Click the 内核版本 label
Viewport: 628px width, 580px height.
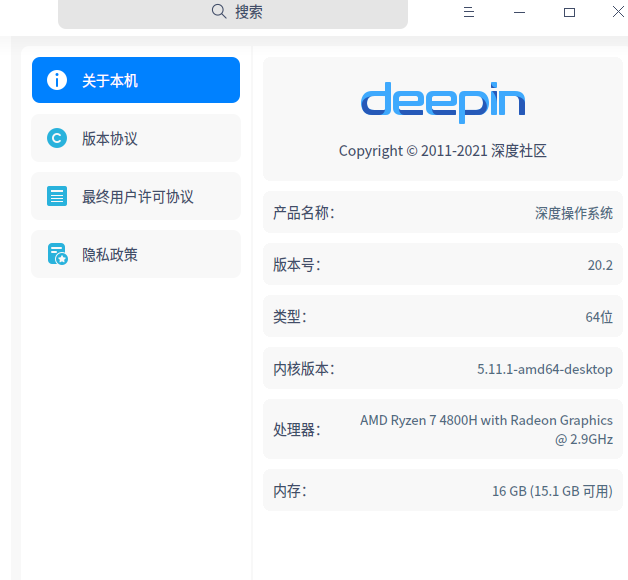click(x=304, y=369)
